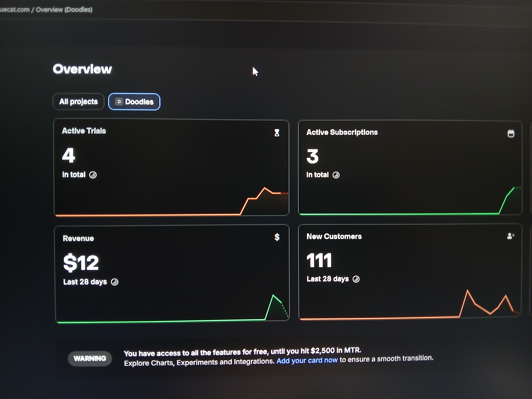Click the Revenue $12 value
Image resolution: width=532 pixels, height=399 pixels.
(81, 263)
